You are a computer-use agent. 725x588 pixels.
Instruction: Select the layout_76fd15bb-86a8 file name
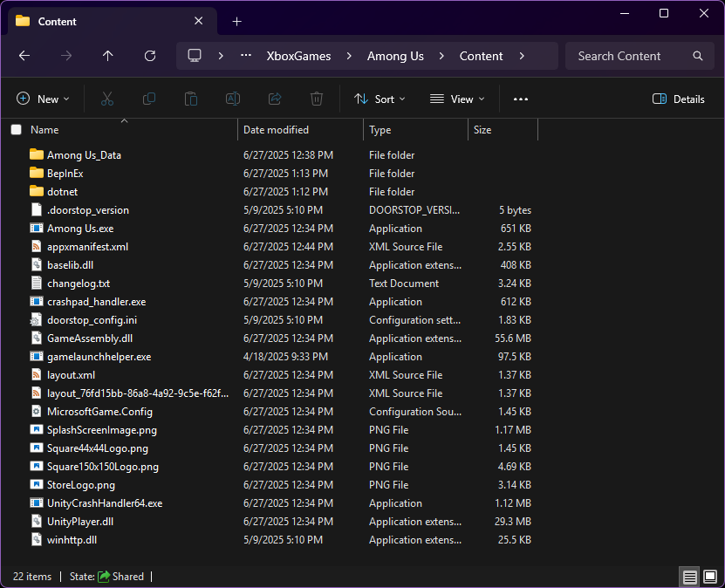coord(138,393)
